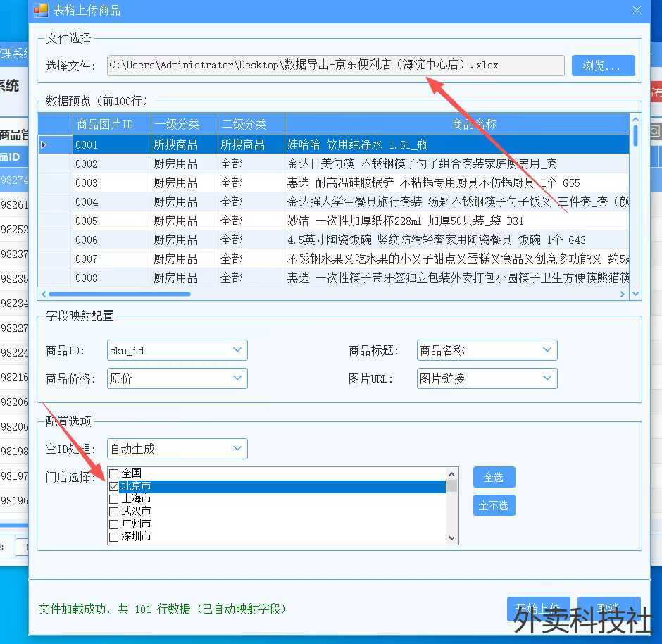Open the 图片URL 图片链接 dropdown

click(x=487, y=378)
